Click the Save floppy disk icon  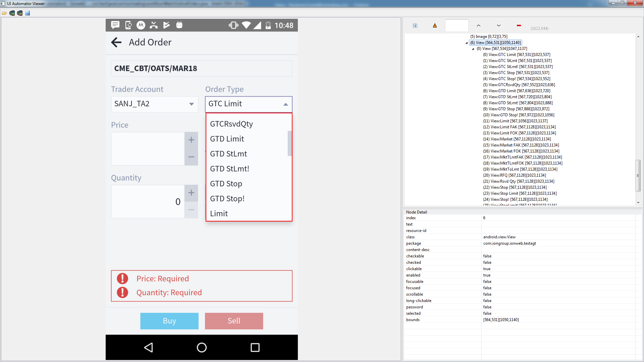pyautogui.click(x=28, y=13)
